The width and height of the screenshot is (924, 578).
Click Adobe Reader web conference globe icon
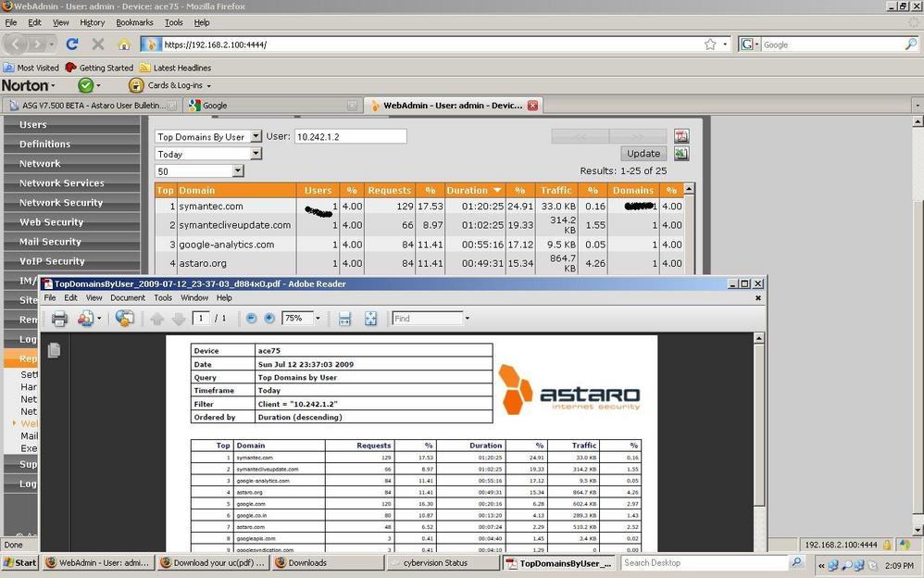point(124,319)
